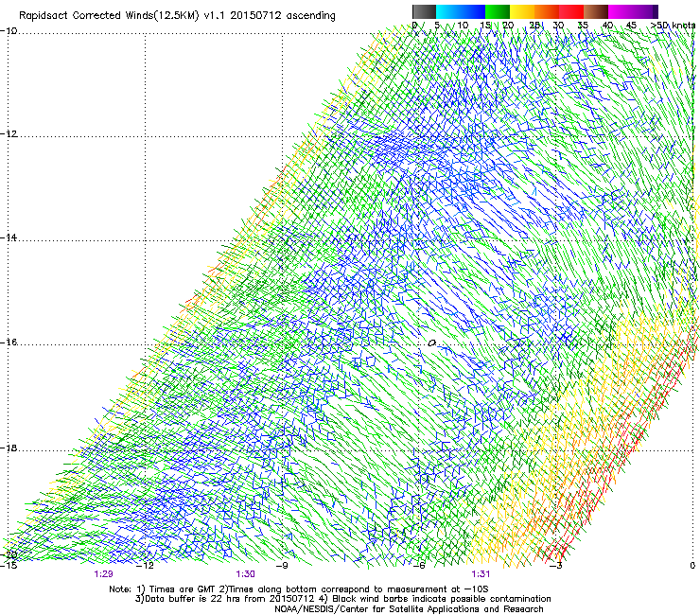Click the -18 latitude axis label
The image size is (700, 615).
tap(9, 448)
